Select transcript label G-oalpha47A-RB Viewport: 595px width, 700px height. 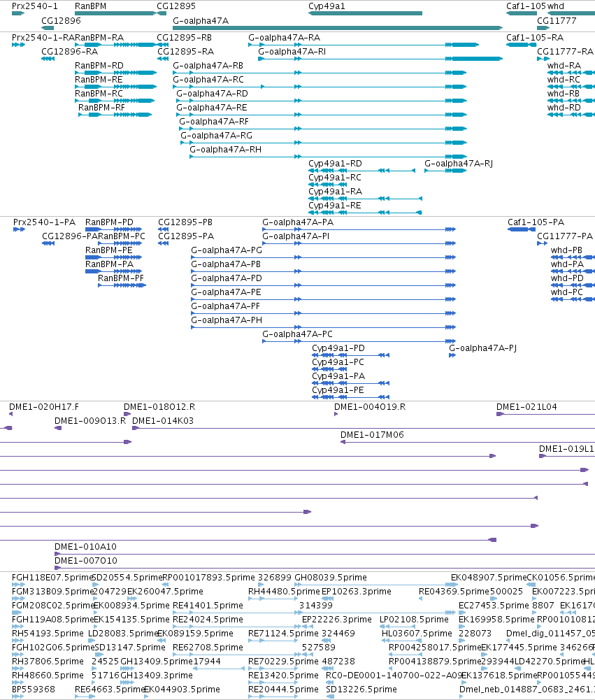[x=208, y=66]
